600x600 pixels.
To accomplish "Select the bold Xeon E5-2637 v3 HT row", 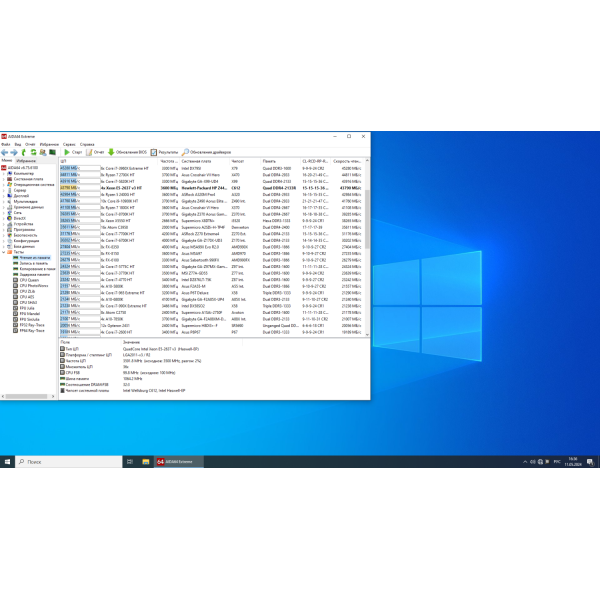I will 212,188.
